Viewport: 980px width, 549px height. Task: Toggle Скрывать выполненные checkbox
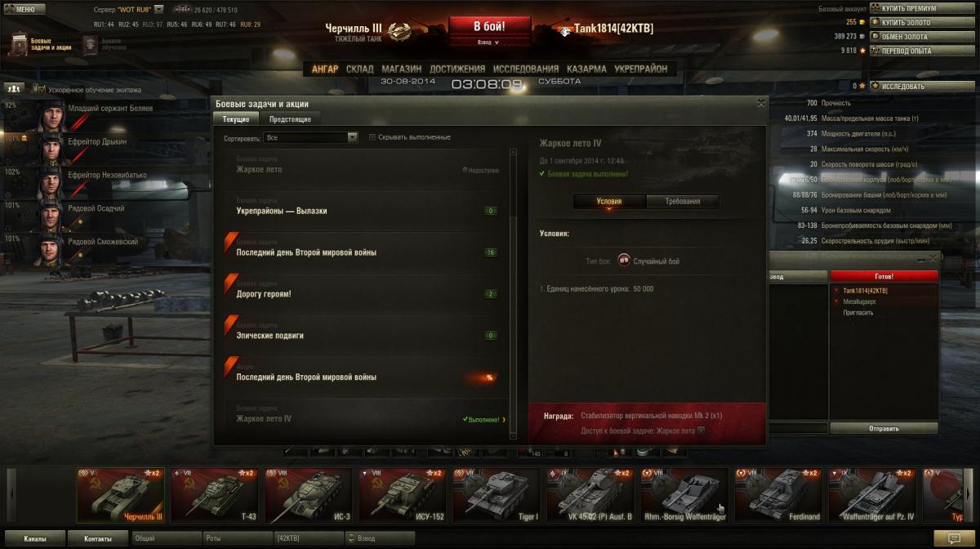pyautogui.click(x=372, y=137)
